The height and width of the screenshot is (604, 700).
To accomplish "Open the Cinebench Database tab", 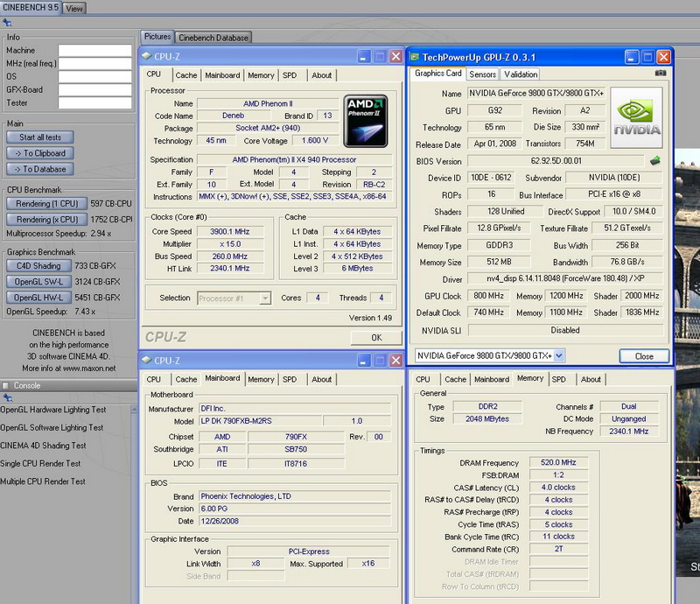I will 213,37.
